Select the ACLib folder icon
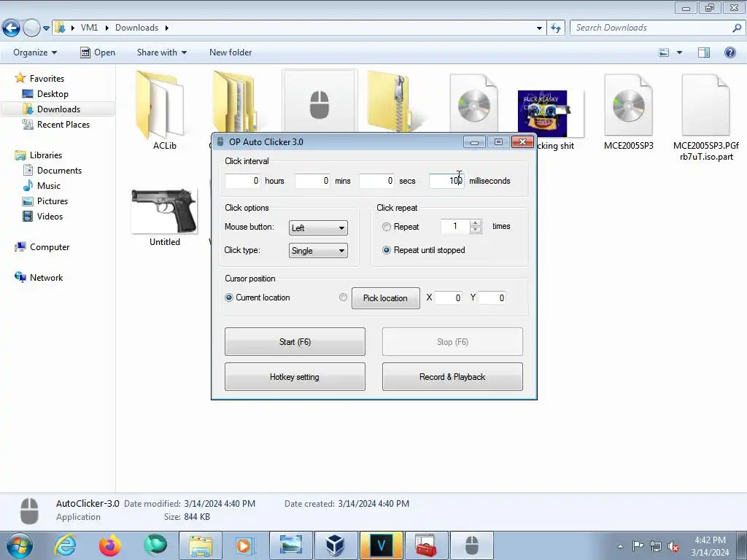The width and height of the screenshot is (747, 560). click(160, 104)
